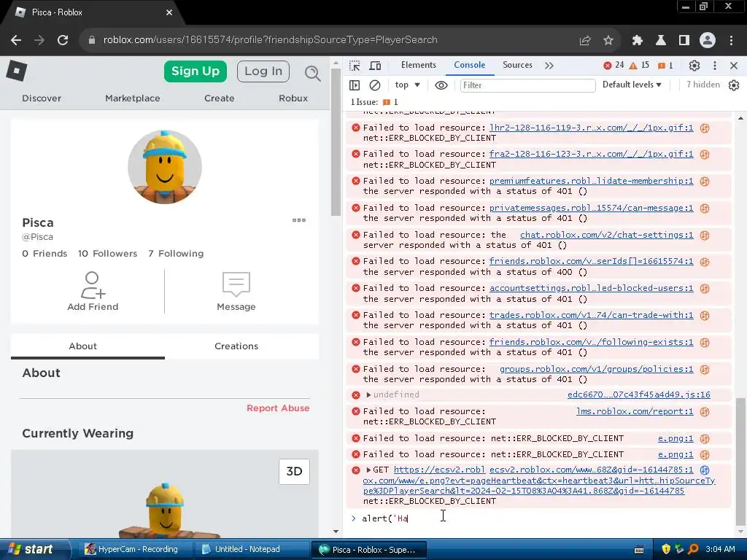
Task: Open DevTools settings gear in top bar
Action: click(694, 66)
